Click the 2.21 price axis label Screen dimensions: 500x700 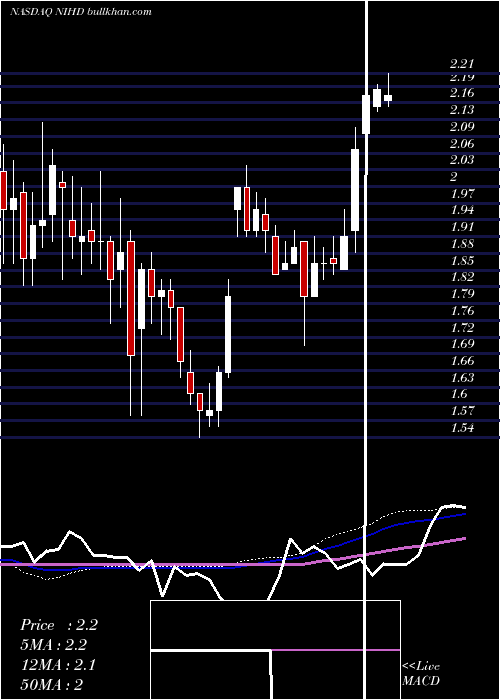coord(462,64)
